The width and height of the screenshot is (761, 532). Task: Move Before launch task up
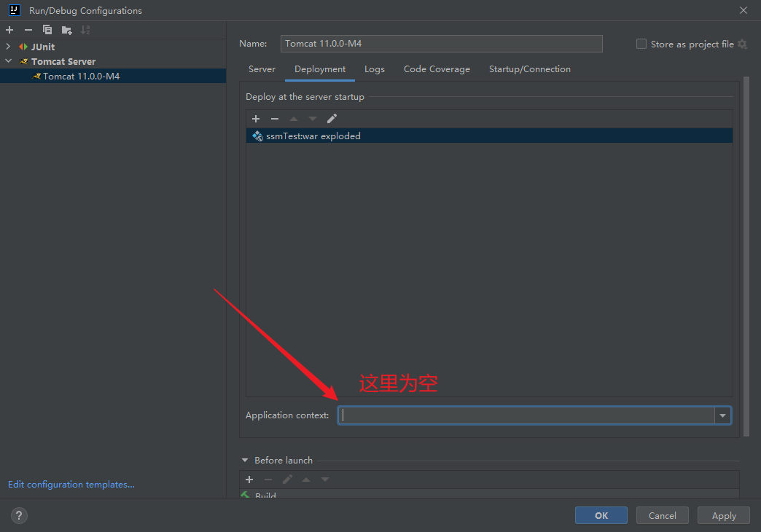point(306,480)
